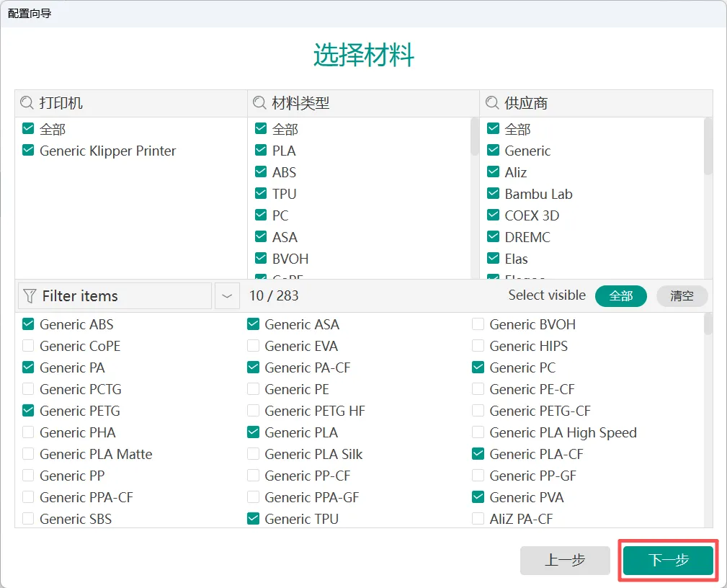Click the vendor search magnifier icon

(x=492, y=102)
